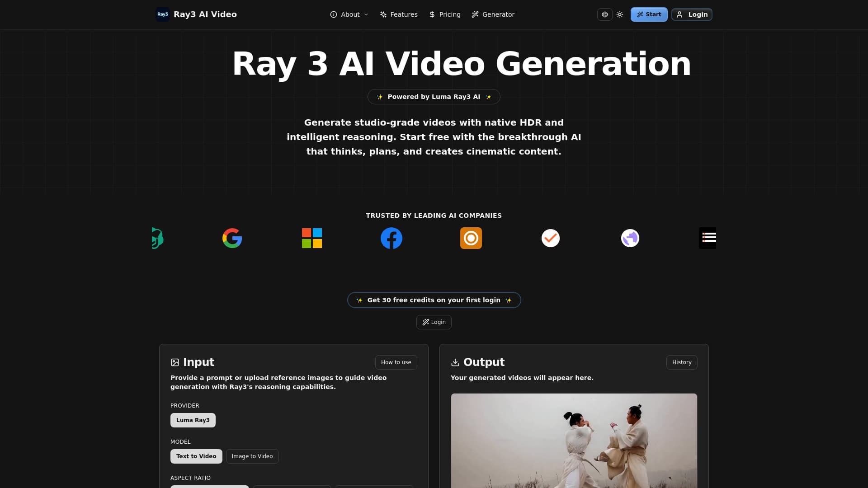This screenshot has height=488, width=868.
Task: Navigate to the Generator menu item
Action: pyautogui.click(x=493, y=14)
